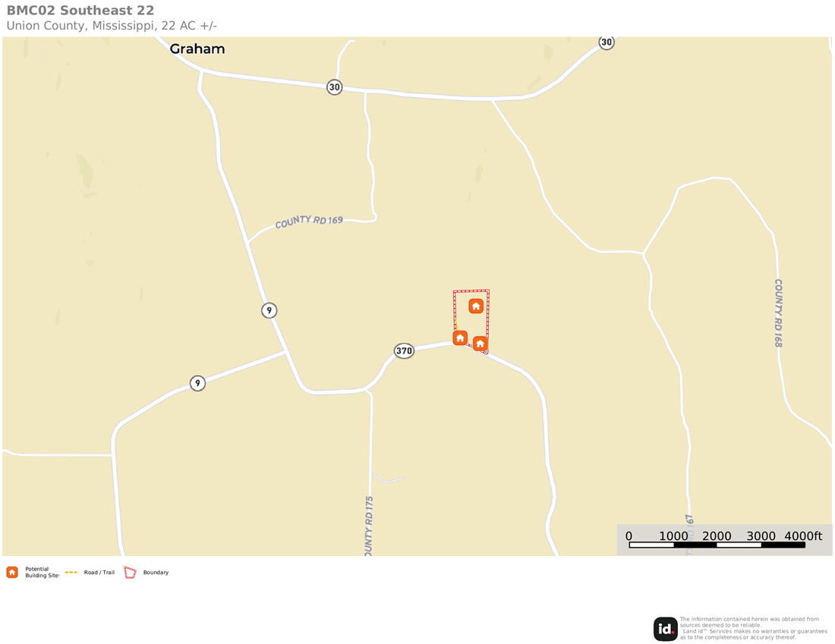
Task: Click the southeast building site house marker
Action: [x=481, y=344]
